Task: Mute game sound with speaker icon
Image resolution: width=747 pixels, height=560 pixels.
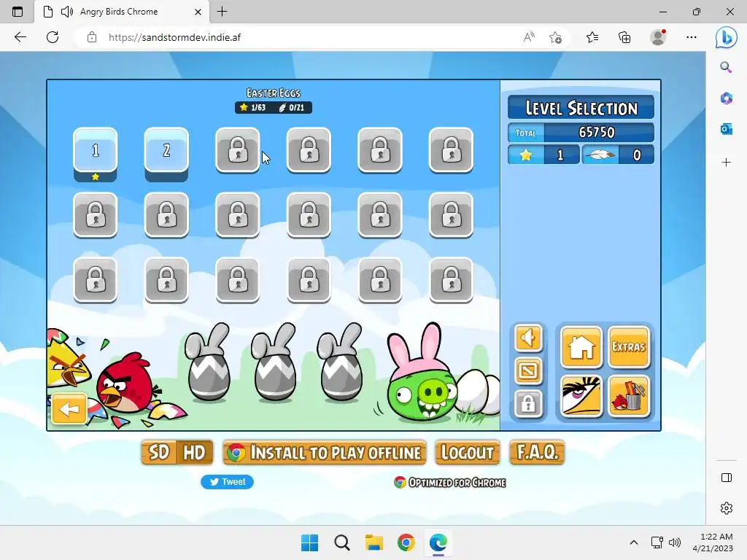Action: (x=528, y=338)
